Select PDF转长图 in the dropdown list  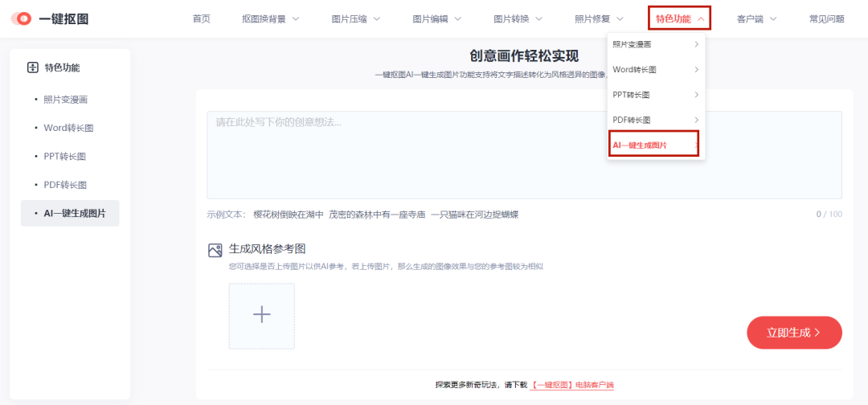point(656,120)
